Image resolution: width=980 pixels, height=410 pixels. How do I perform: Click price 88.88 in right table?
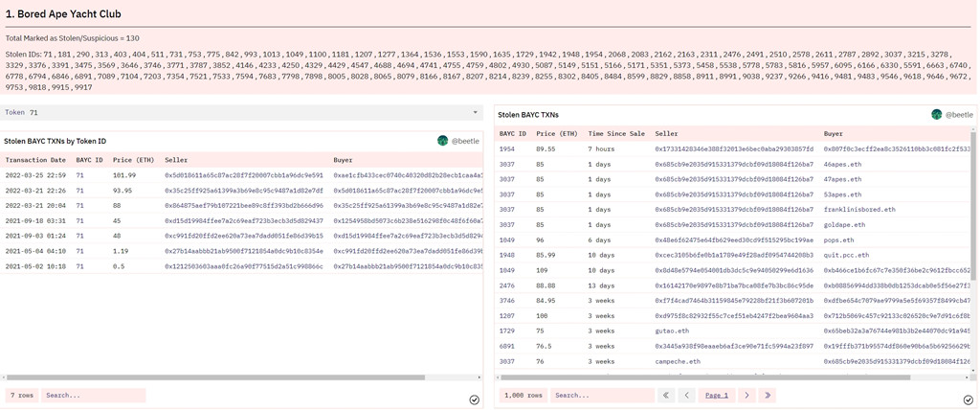pyautogui.click(x=546, y=285)
